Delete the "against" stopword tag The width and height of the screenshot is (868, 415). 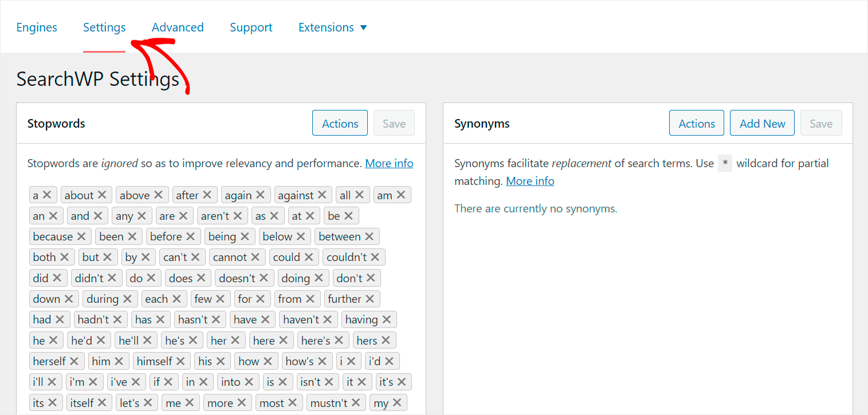coord(322,195)
